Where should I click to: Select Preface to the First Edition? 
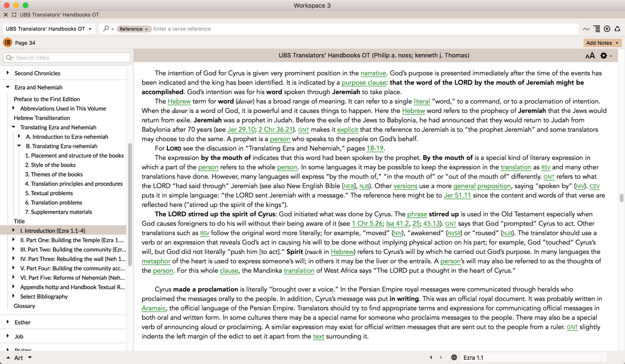click(47, 99)
